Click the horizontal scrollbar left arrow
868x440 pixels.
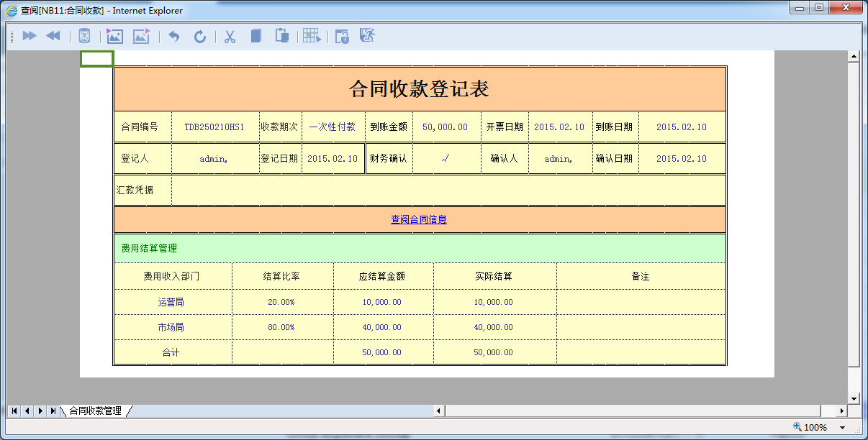(438, 411)
